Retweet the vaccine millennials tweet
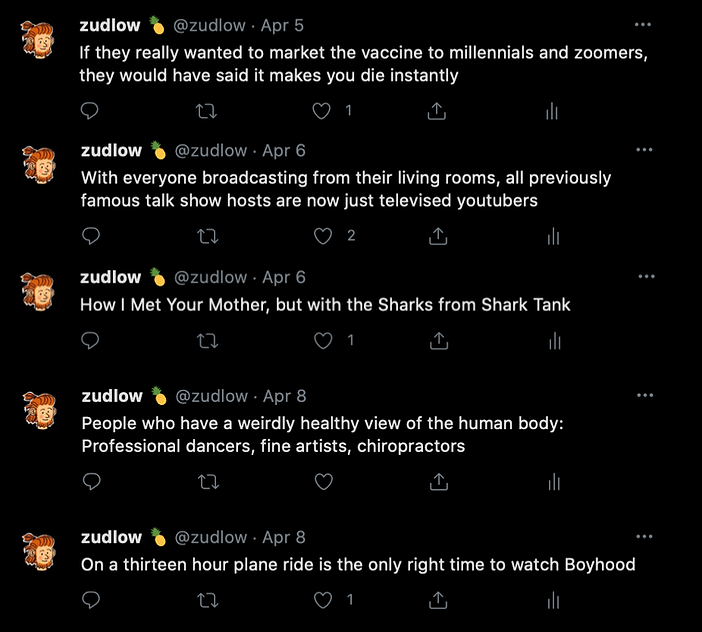Image resolution: width=702 pixels, height=632 pixels. 208,111
